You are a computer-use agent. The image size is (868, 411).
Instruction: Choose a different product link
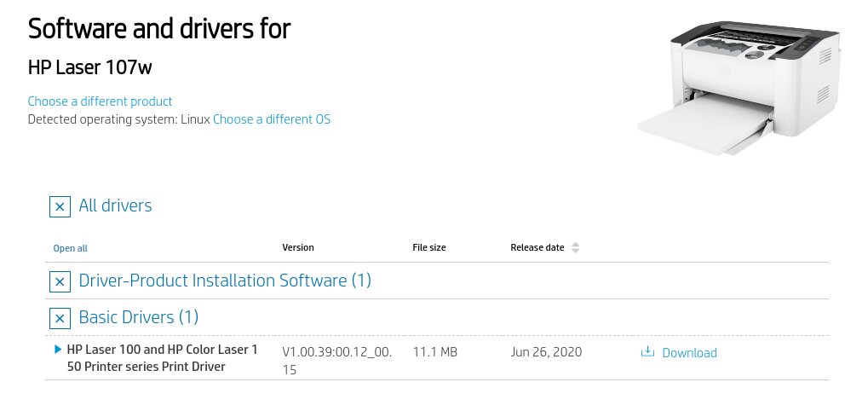pos(100,101)
